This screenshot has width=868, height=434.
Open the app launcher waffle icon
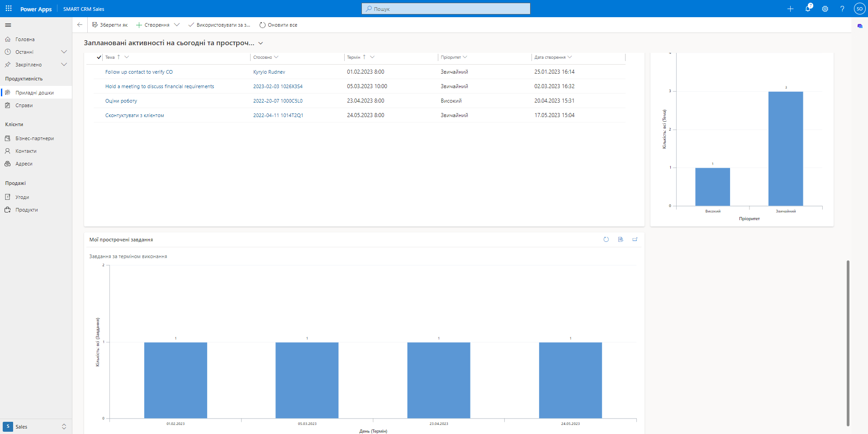tap(9, 9)
